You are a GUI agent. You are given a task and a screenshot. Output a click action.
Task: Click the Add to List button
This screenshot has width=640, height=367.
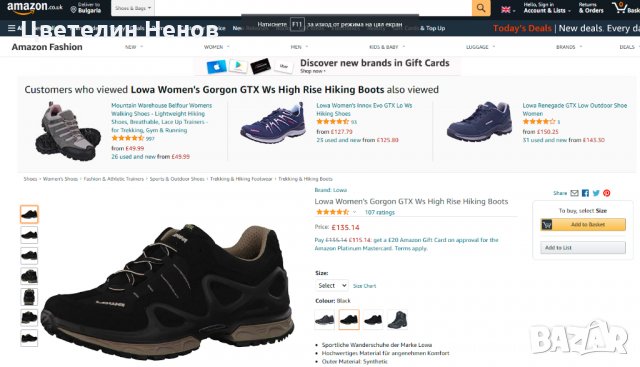(x=583, y=247)
